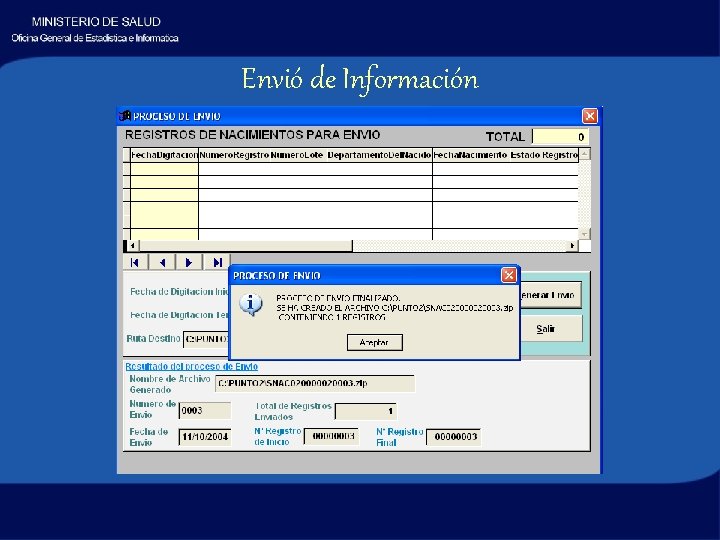This screenshot has height=540, width=720.
Task: Click the information icon in the dialog
Action: pyautogui.click(x=251, y=304)
